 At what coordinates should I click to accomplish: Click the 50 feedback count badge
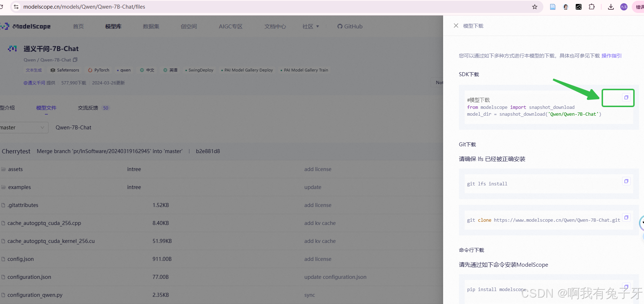click(x=106, y=108)
